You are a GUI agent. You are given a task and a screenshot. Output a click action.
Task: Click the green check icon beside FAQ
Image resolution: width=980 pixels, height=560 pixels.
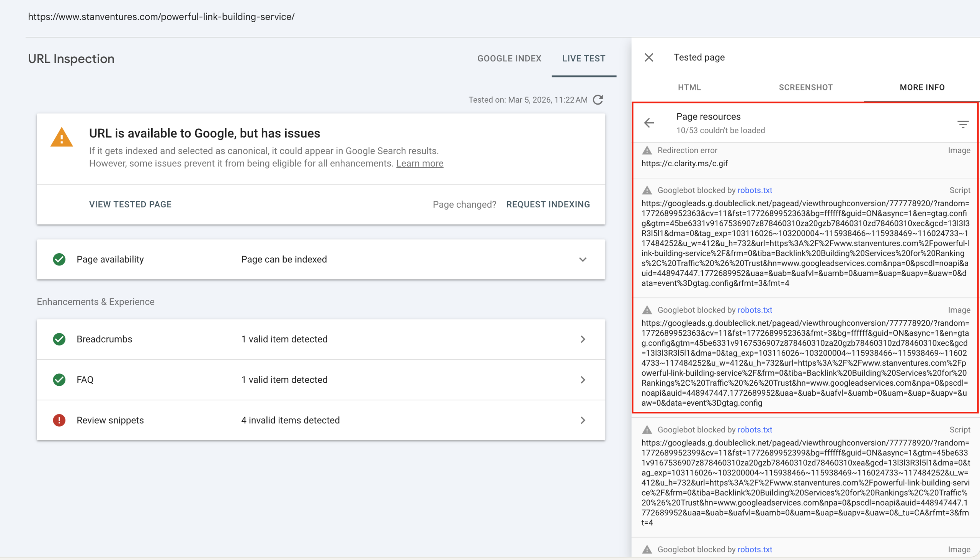pyautogui.click(x=59, y=380)
